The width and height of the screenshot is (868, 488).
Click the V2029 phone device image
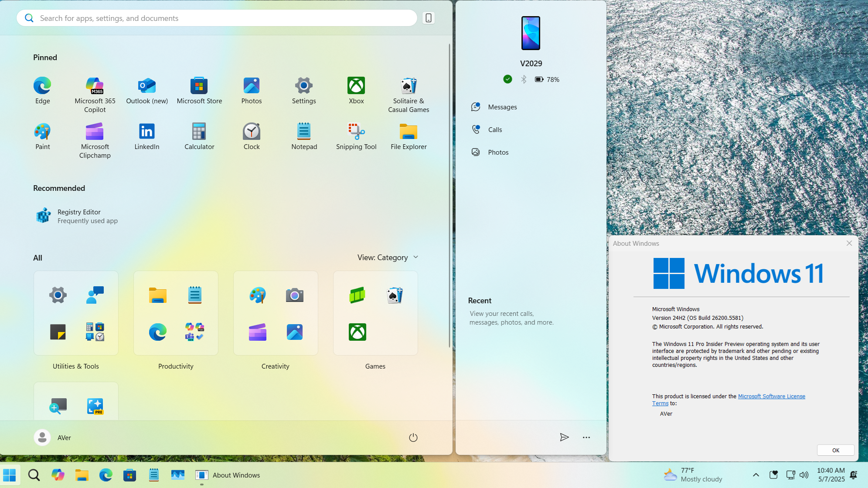[x=531, y=33]
